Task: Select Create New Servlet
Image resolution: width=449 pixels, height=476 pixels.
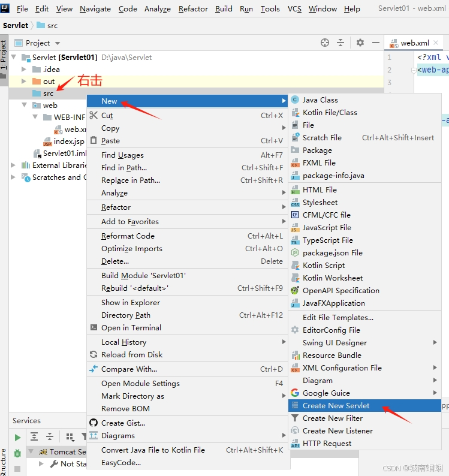Action: [364, 406]
